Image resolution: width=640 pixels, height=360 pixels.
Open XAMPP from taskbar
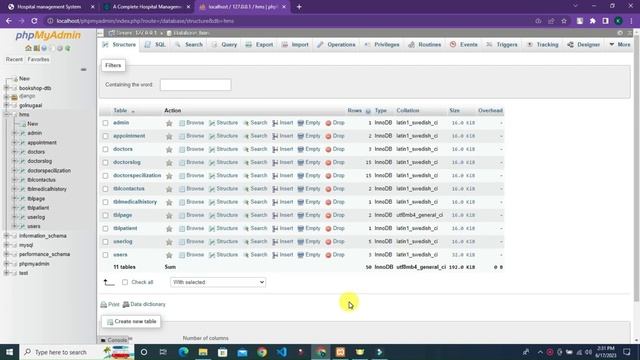(x=340, y=352)
